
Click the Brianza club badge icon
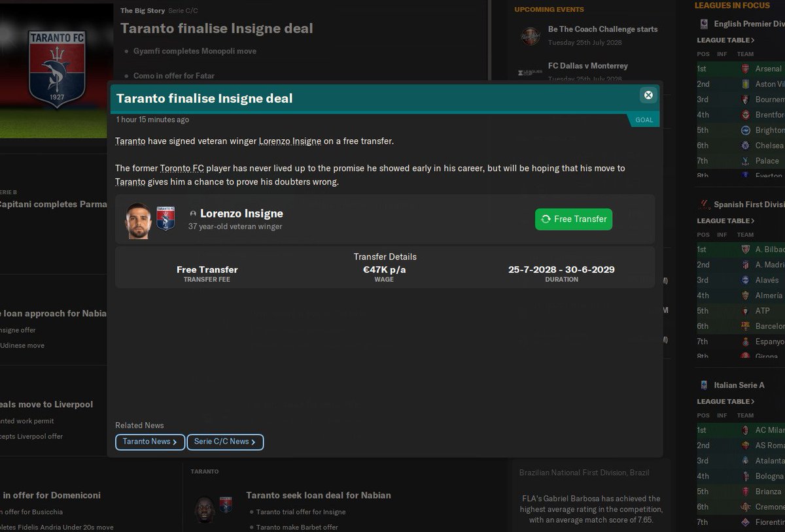click(745, 491)
